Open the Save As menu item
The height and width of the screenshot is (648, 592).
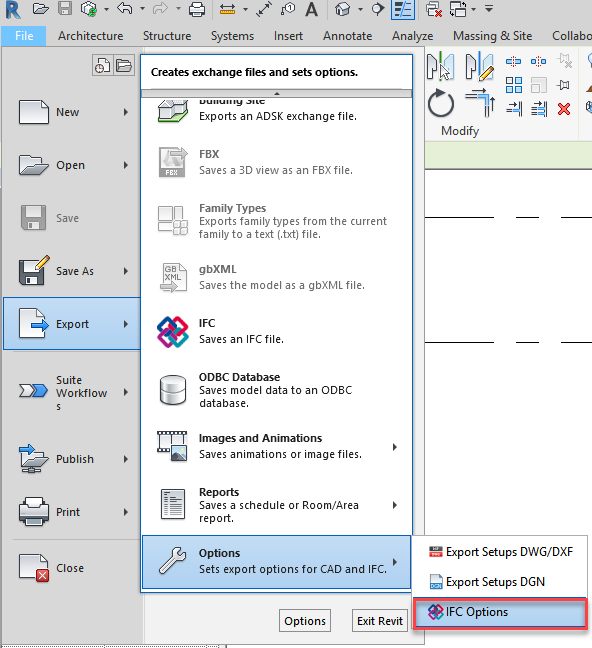tap(72, 271)
